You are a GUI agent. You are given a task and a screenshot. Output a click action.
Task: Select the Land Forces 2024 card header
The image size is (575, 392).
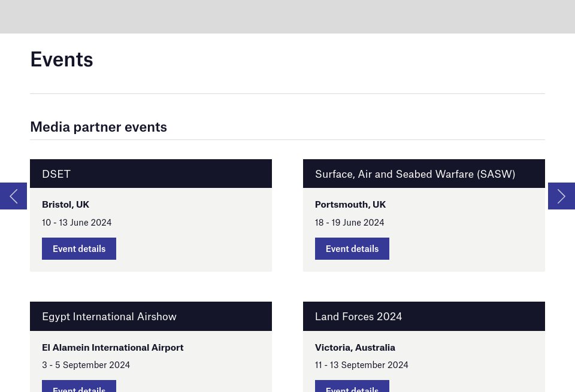click(358, 316)
